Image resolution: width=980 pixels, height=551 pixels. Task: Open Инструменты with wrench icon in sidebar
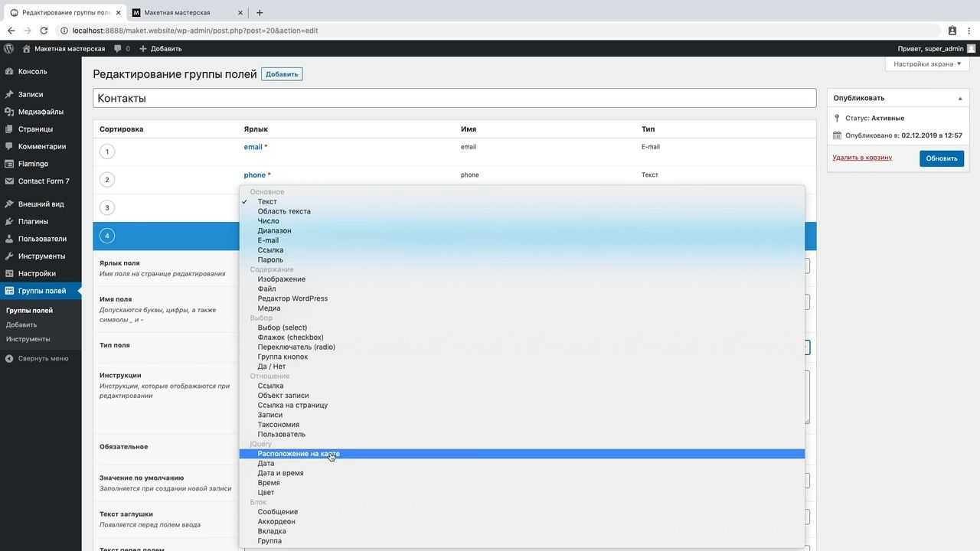coord(41,256)
